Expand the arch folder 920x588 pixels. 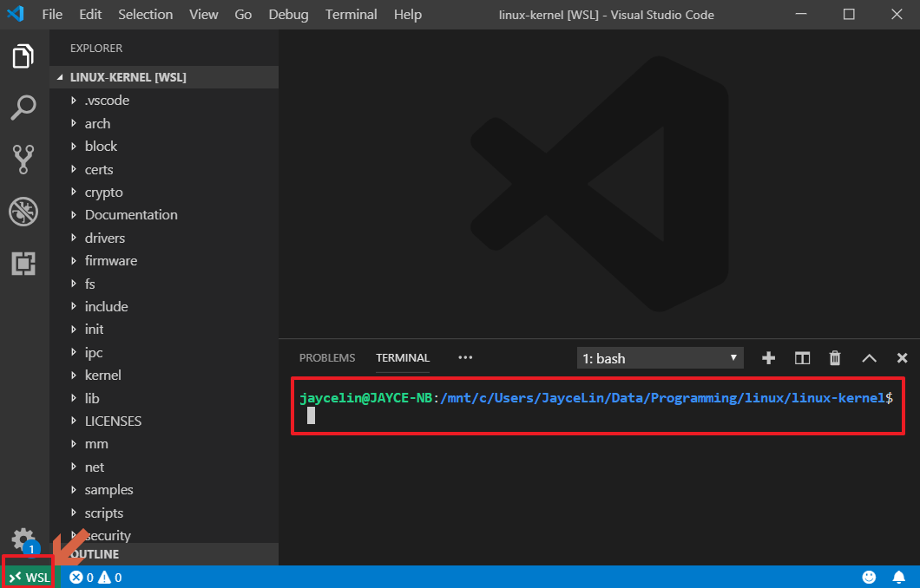(x=164, y=123)
